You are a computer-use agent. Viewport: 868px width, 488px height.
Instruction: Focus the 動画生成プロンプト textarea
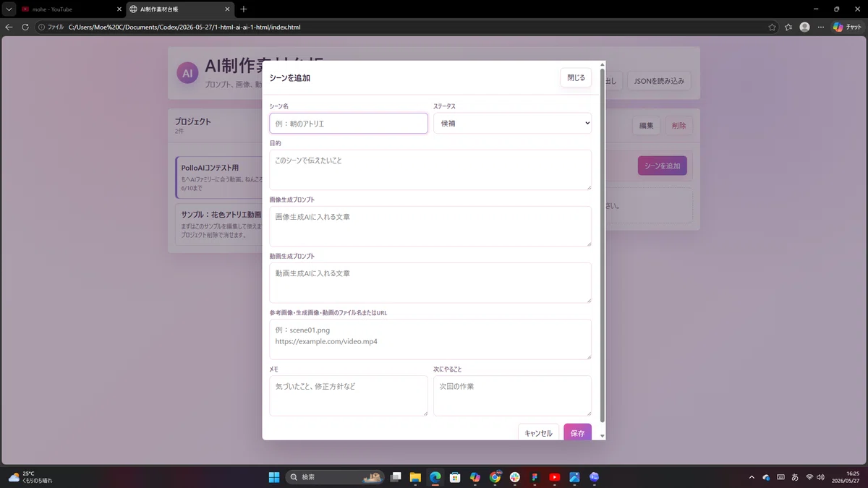[430, 283]
